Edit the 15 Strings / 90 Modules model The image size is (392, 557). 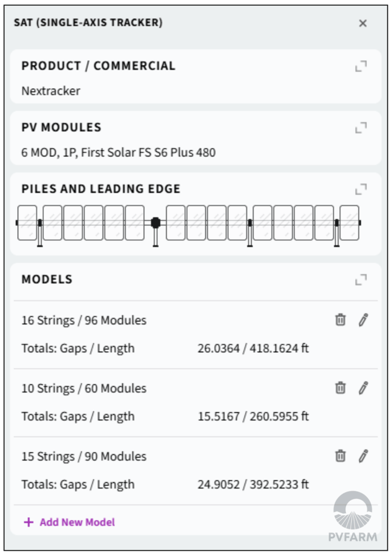363,456
